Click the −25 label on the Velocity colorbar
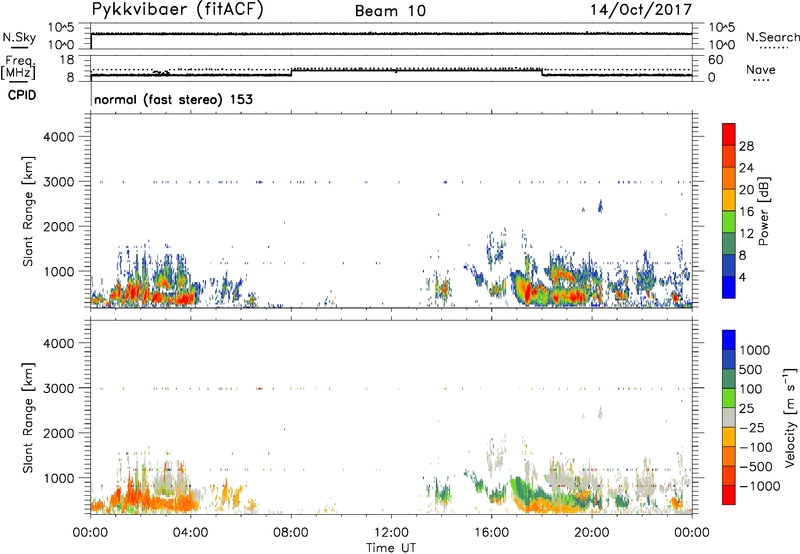 (752, 427)
